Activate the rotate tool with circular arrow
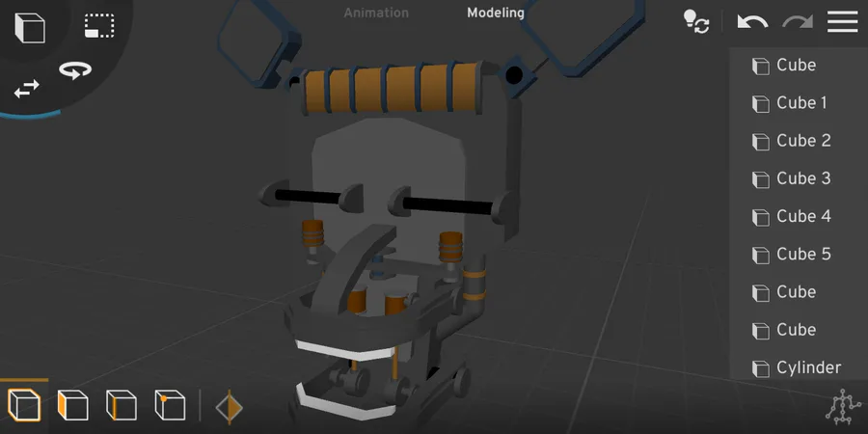Viewport: 868px width, 434px height. pyautogui.click(x=75, y=70)
